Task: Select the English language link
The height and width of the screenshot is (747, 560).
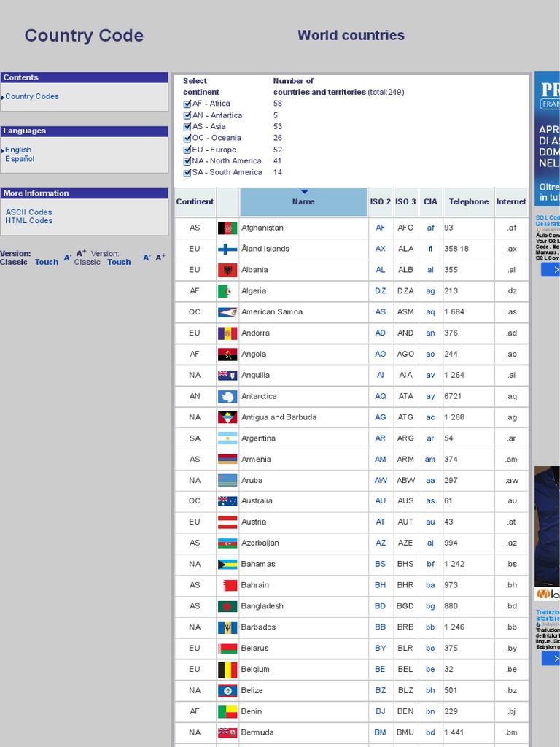Action: (18, 150)
